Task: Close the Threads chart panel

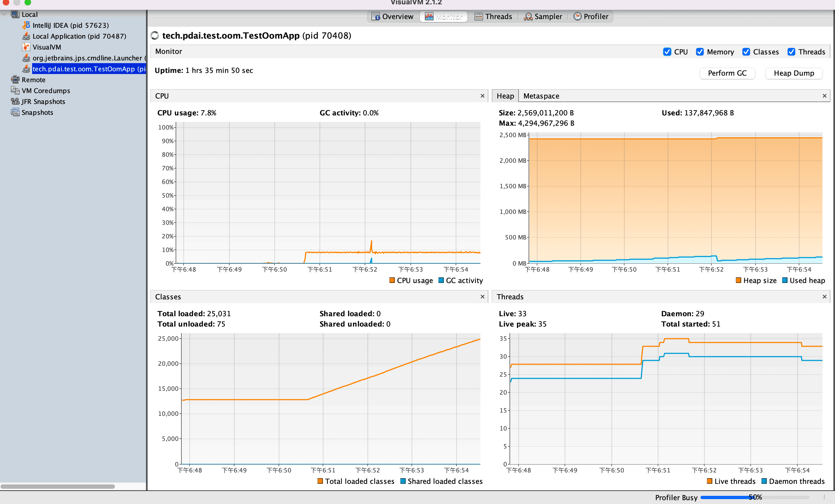Action: coord(824,297)
